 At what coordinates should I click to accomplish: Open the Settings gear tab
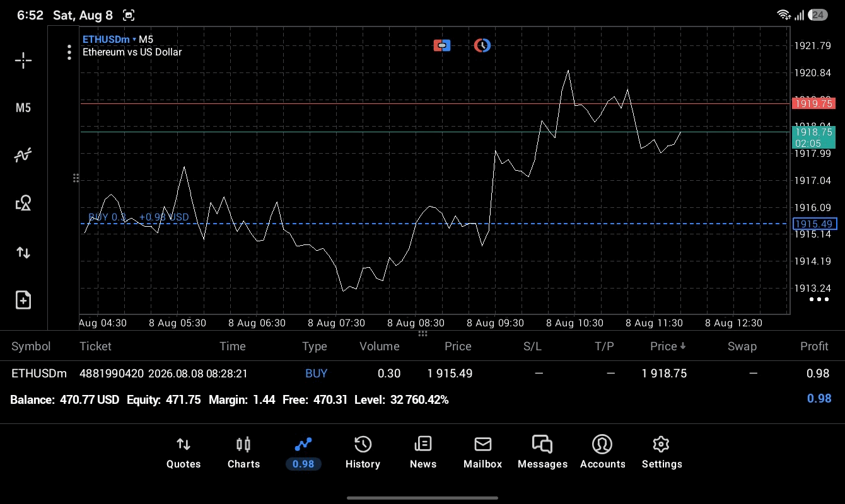[x=661, y=453]
